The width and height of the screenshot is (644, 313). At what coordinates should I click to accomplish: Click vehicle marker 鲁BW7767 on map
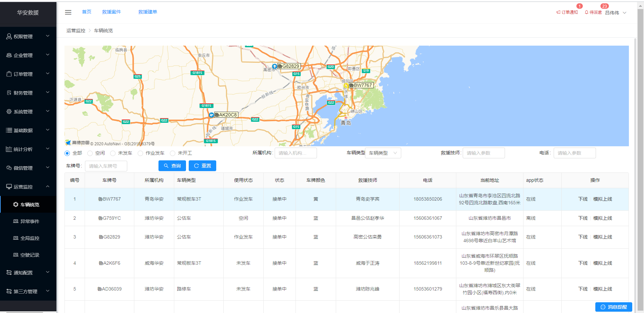pyautogui.click(x=346, y=86)
